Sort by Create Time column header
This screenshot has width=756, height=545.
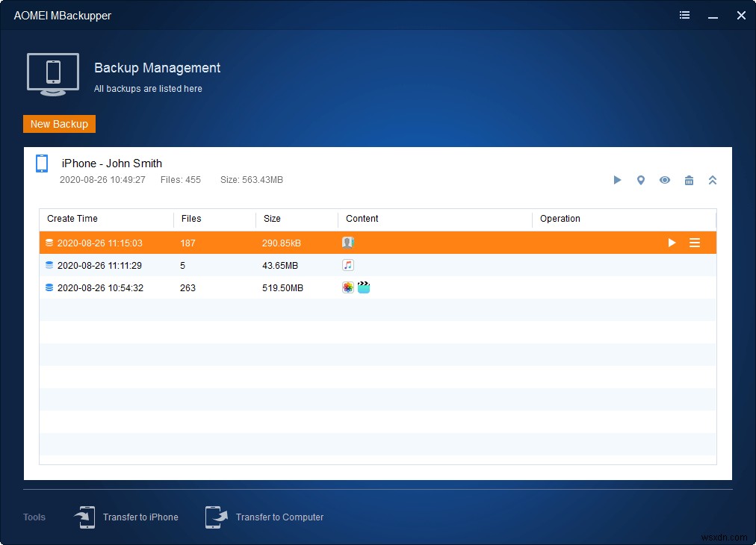tap(72, 219)
